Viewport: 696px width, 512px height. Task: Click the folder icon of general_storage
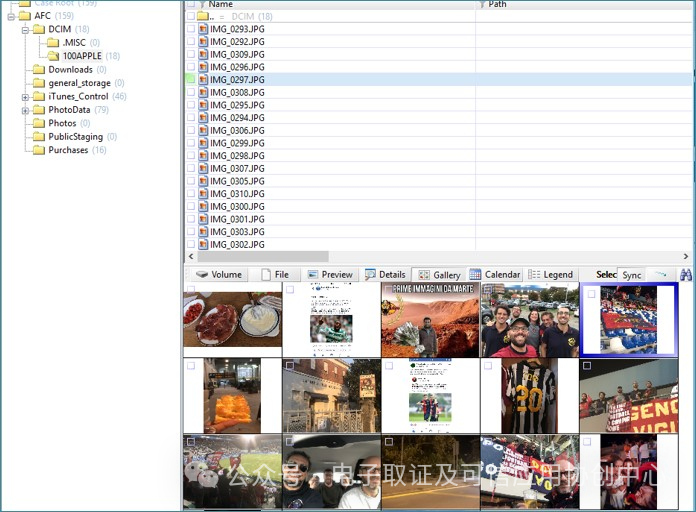tap(39, 83)
